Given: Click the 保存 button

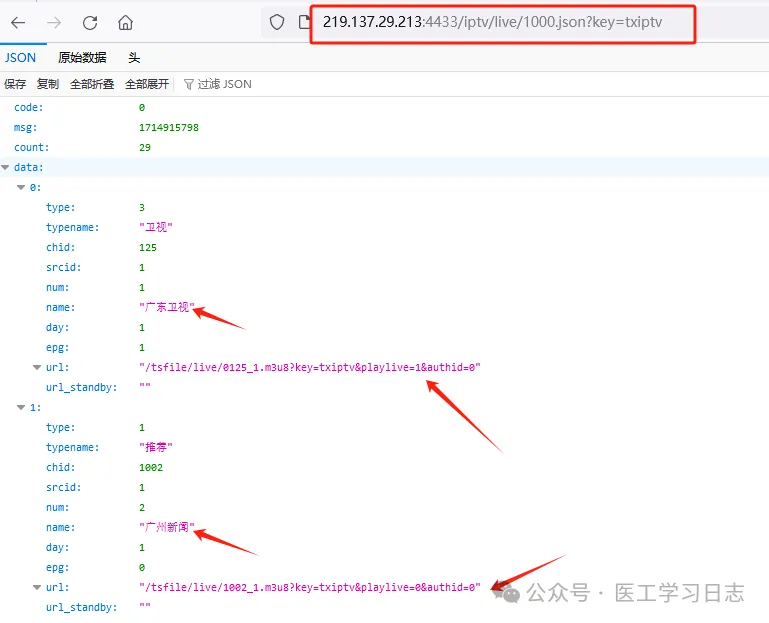Looking at the screenshot, I should pyautogui.click(x=15, y=84).
